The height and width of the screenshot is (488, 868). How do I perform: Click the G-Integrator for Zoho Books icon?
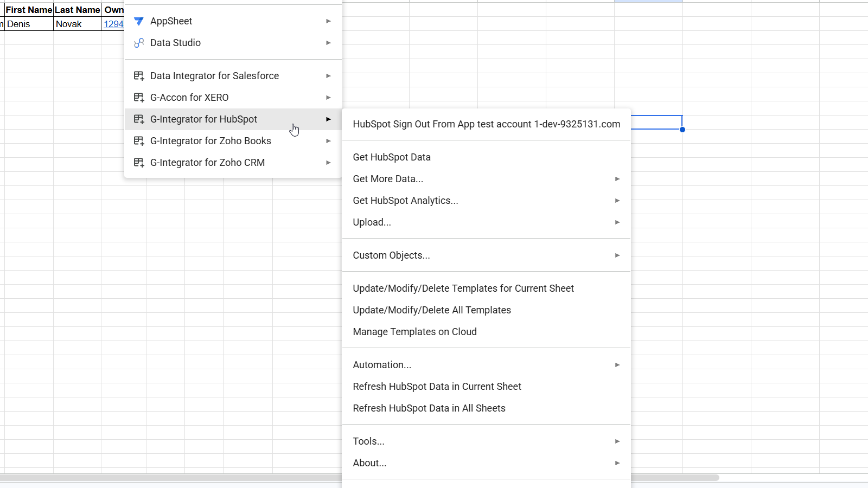[139, 141]
